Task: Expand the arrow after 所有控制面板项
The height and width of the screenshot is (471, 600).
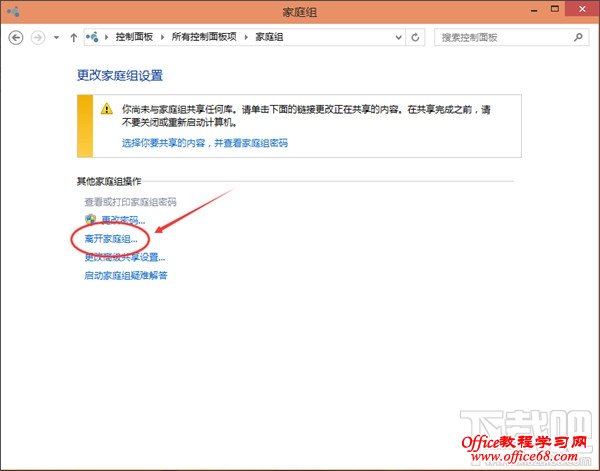Action: click(x=246, y=37)
